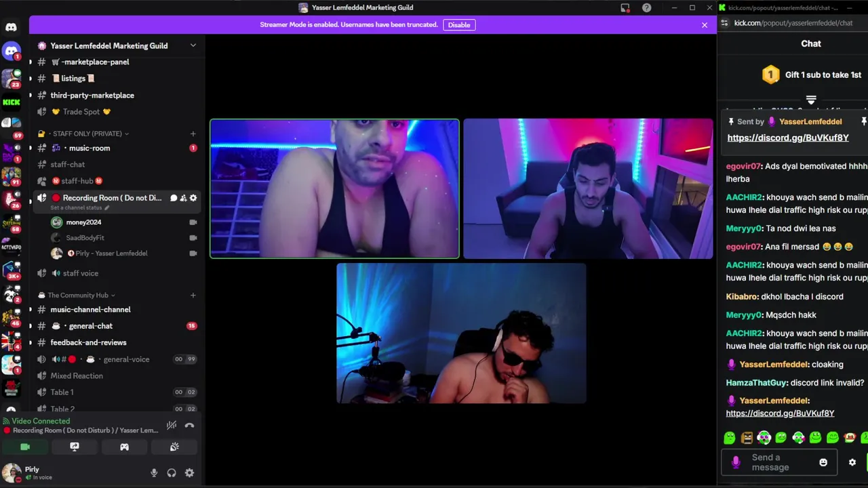This screenshot has width=868, height=488.
Task: Expand listings channel threads arrow
Action: (30, 79)
